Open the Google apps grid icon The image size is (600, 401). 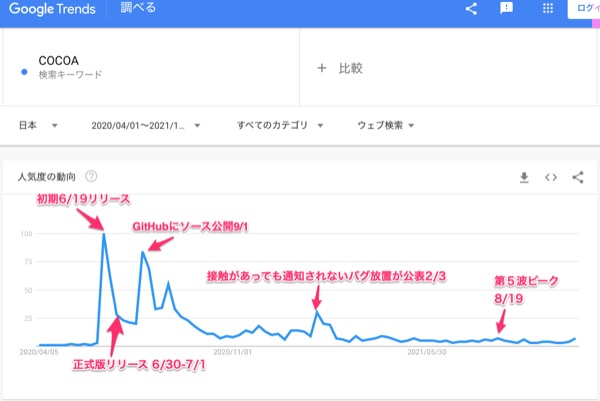tap(548, 8)
